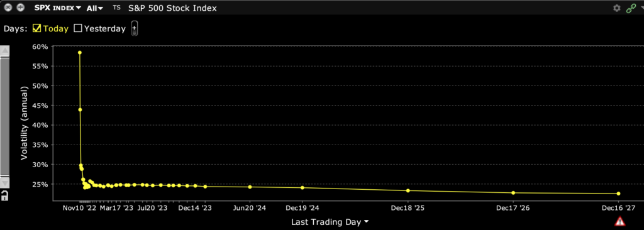Select the Jun20 '24 data point
The width and height of the screenshot is (644, 230).
coord(250,187)
